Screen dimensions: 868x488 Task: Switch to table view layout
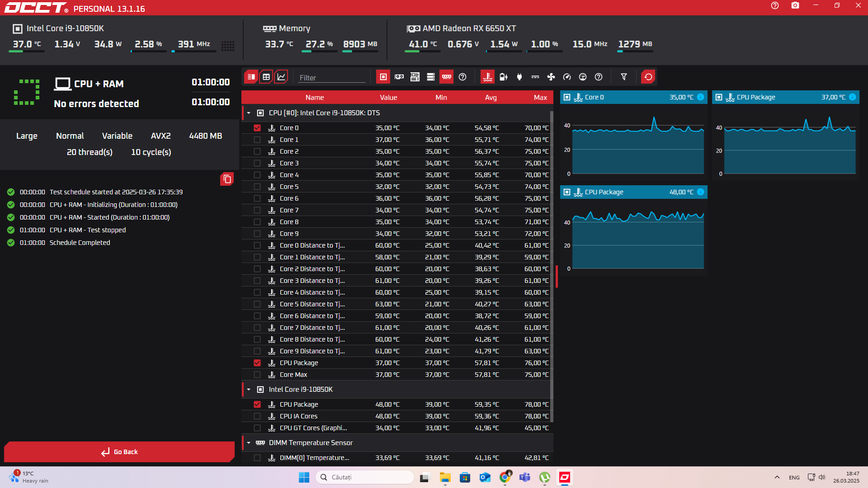(x=266, y=77)
